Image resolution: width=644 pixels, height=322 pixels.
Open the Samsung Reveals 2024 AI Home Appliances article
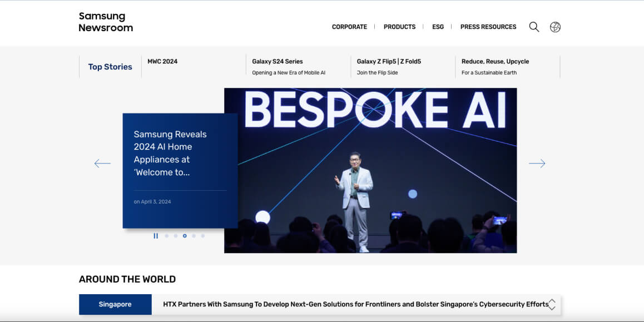[170, 153]
